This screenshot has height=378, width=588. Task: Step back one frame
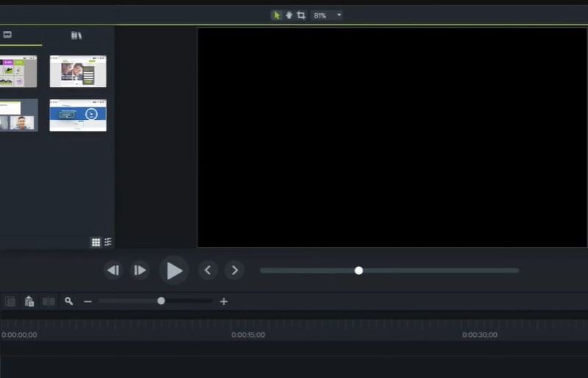113,271
